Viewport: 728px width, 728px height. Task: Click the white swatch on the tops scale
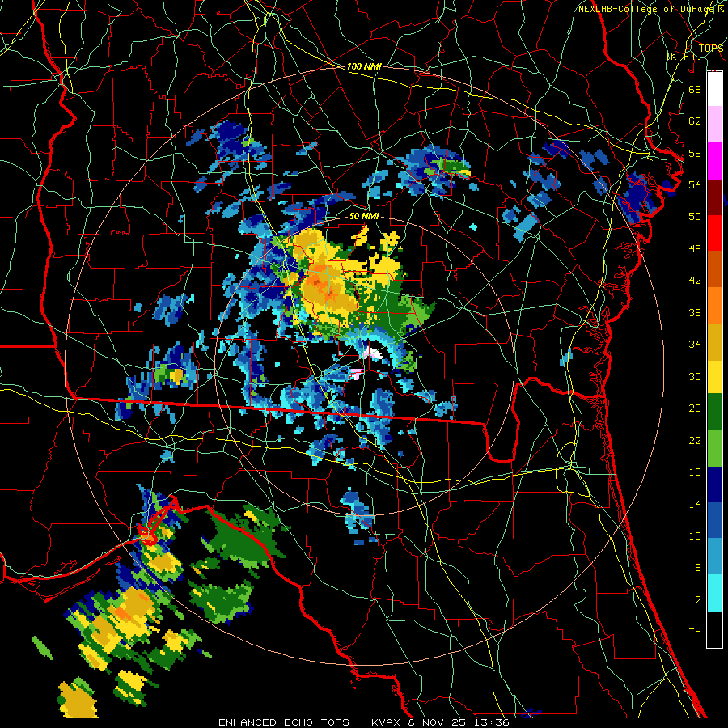[x=714, y=89]
